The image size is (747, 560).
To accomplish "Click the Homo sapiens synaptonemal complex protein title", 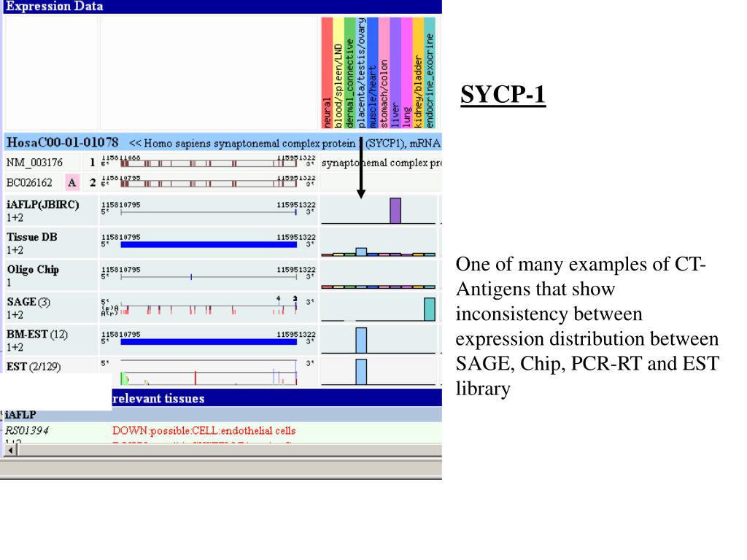I will pyautogui.click(x=285, y=143).
